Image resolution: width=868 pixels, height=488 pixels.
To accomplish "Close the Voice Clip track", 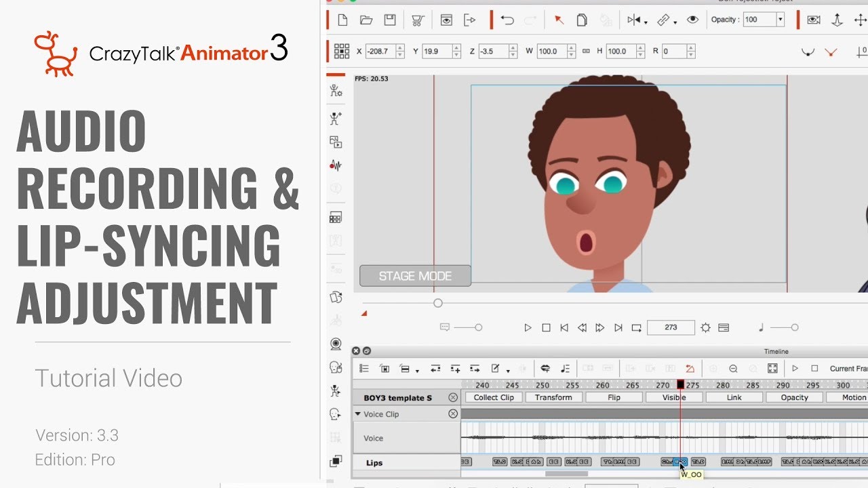I will tap(453, 414).
